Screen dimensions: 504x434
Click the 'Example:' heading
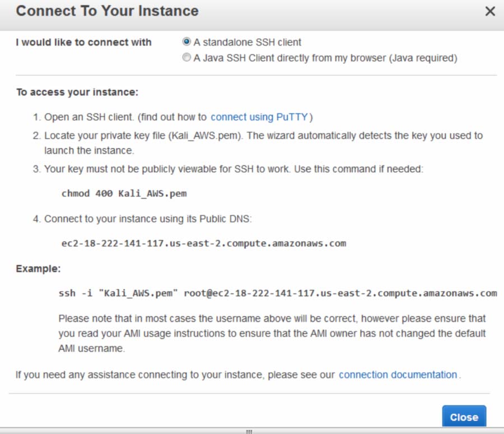(38, 269)
